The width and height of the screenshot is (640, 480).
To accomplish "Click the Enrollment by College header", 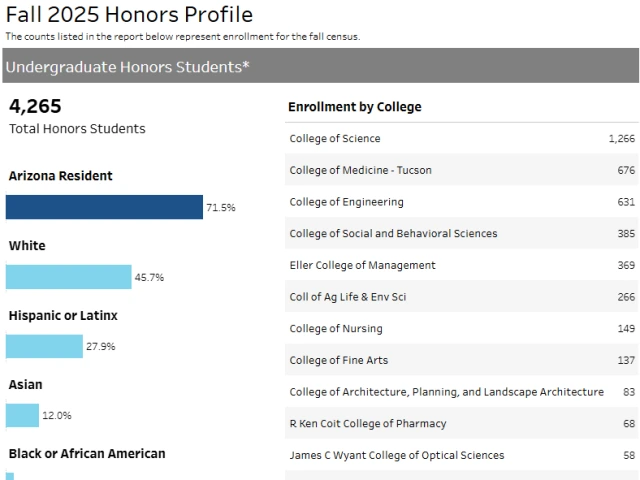I will click(355, 107).
